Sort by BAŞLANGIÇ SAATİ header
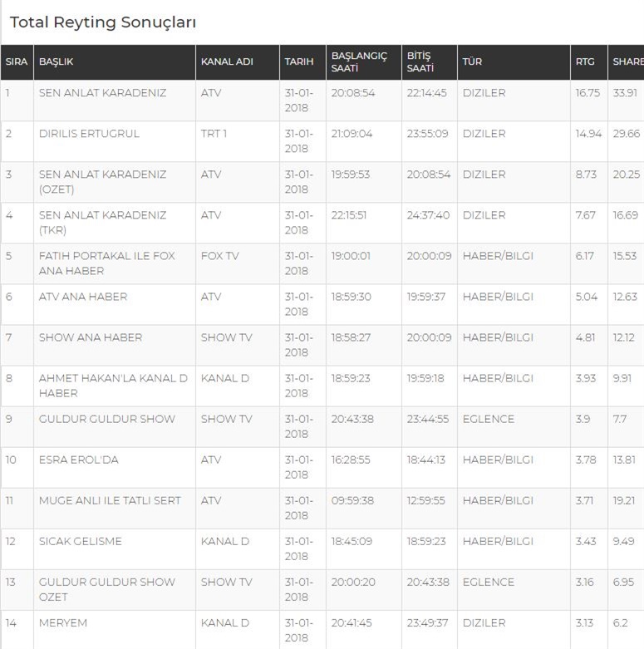644x649 pixels. point(359,62)
